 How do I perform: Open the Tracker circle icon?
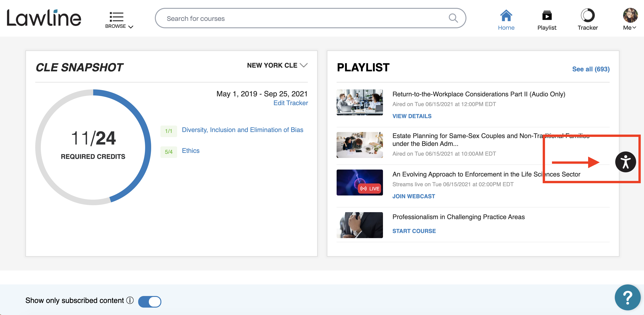click(x=587, y=16)
